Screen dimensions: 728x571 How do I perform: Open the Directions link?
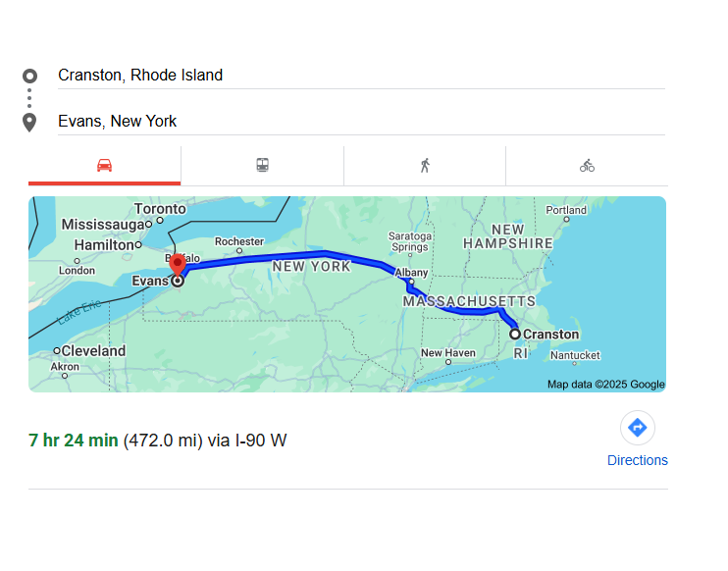point(637,460)
